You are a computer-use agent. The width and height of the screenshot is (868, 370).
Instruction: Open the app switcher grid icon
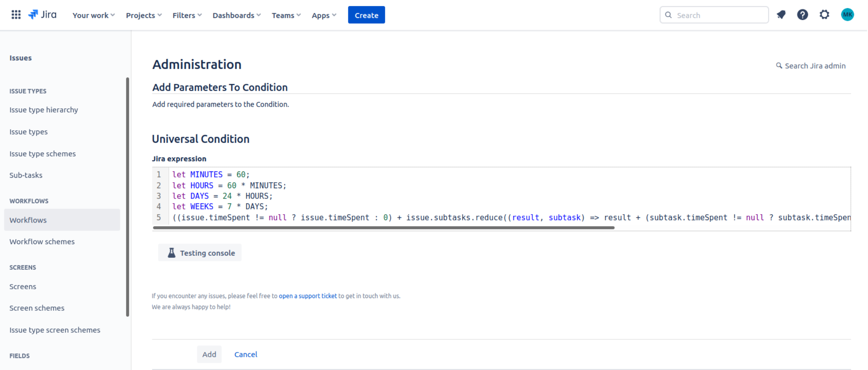pos(16,15)
